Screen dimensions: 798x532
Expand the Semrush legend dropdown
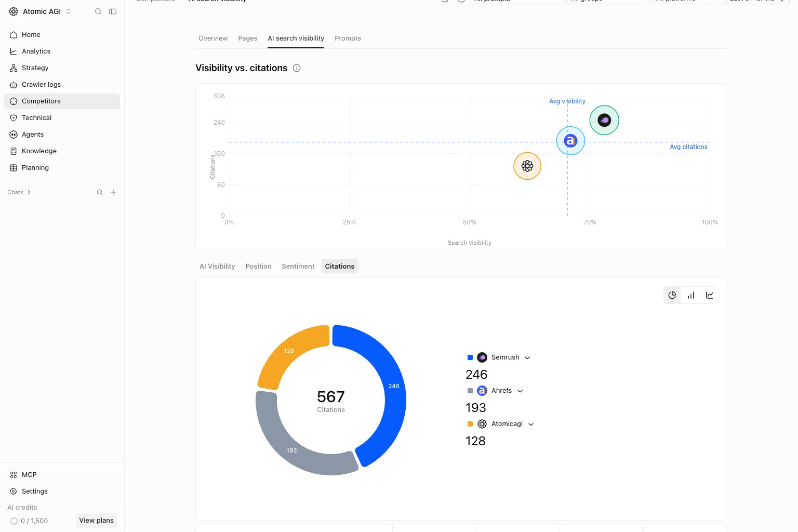pyautogui.click(x=527, y=358)
